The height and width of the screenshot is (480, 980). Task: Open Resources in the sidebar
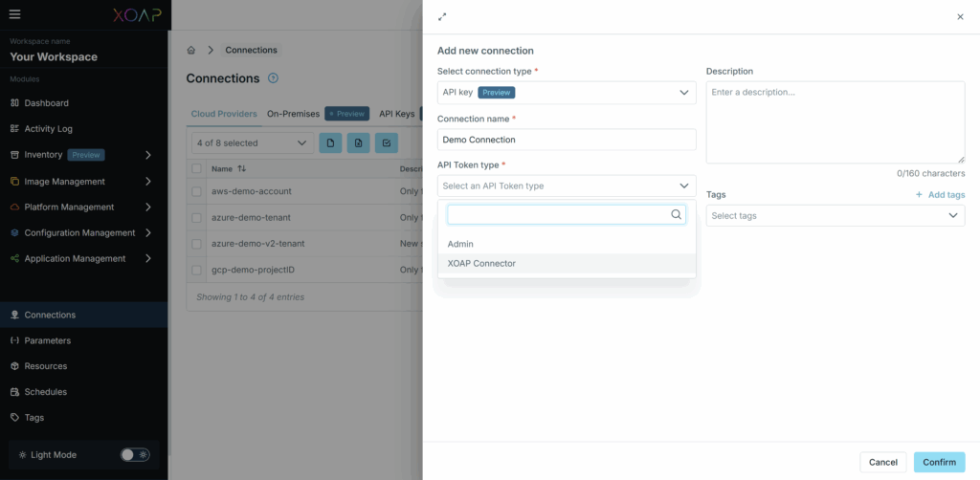[x=46, y=366]
